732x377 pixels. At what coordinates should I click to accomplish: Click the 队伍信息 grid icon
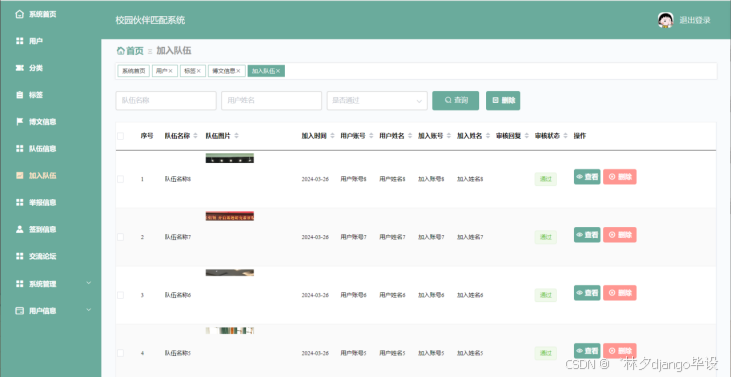19,148
